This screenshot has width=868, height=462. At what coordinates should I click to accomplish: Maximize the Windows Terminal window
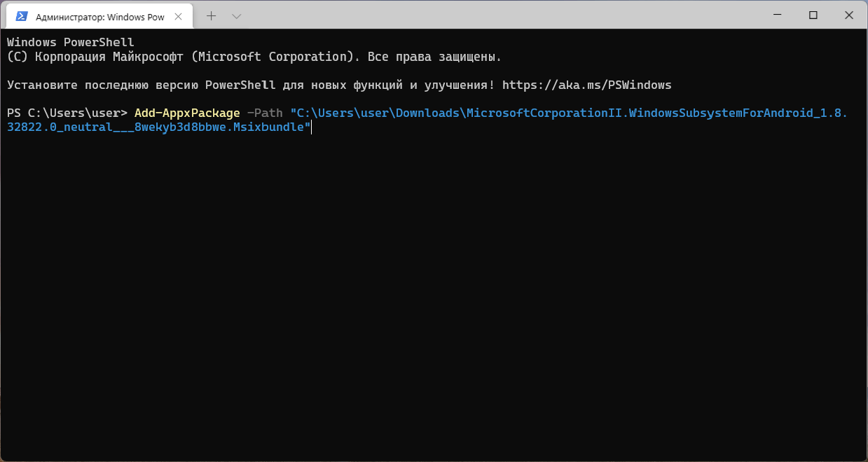point(813,15)
